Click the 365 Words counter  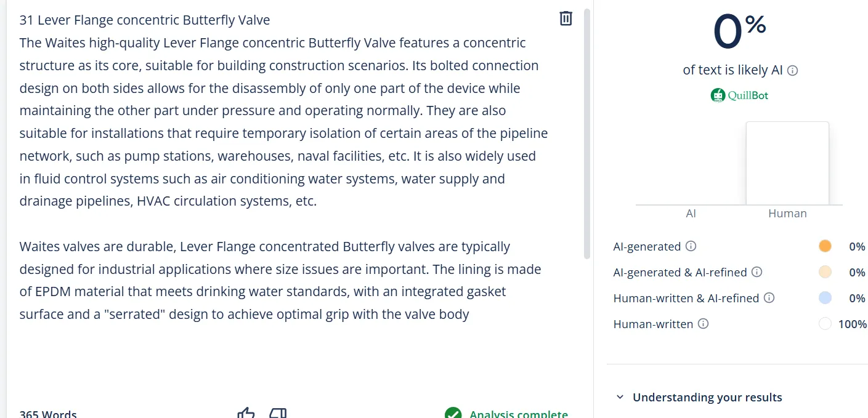coord(48,414)
